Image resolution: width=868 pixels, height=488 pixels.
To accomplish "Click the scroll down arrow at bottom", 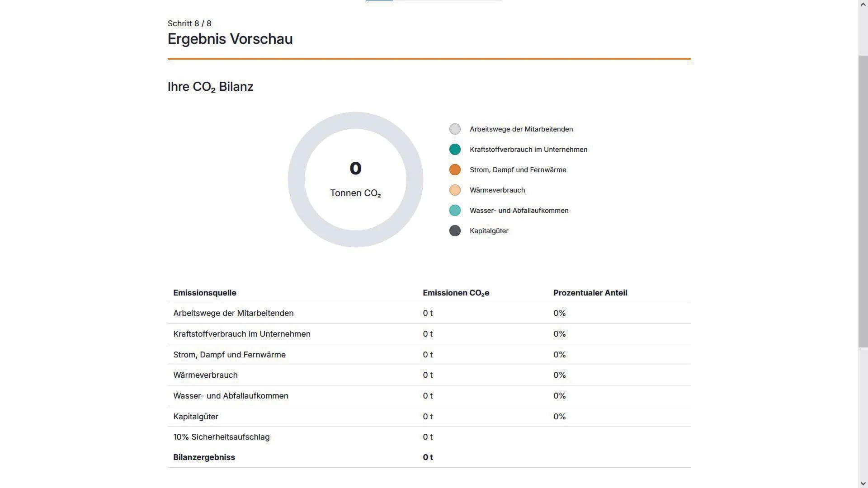I will [x=863, y=483].
